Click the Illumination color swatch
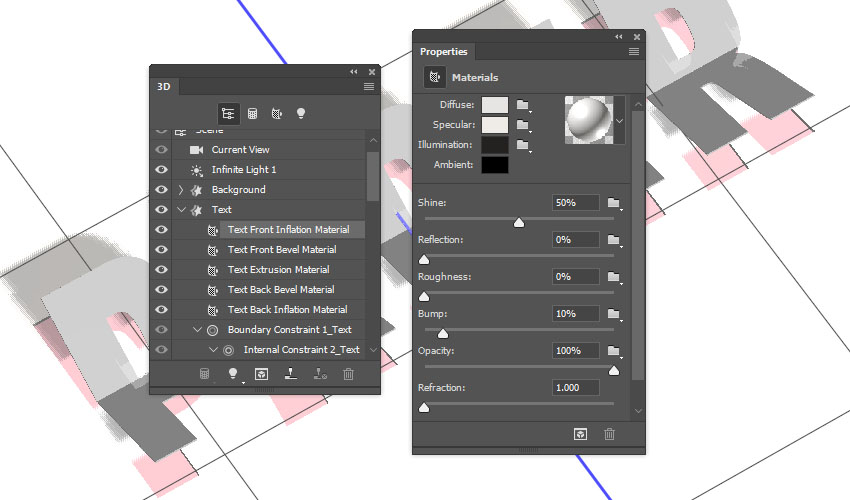The width and height of the screenshot is (850, 500). [x=495, y=145]
